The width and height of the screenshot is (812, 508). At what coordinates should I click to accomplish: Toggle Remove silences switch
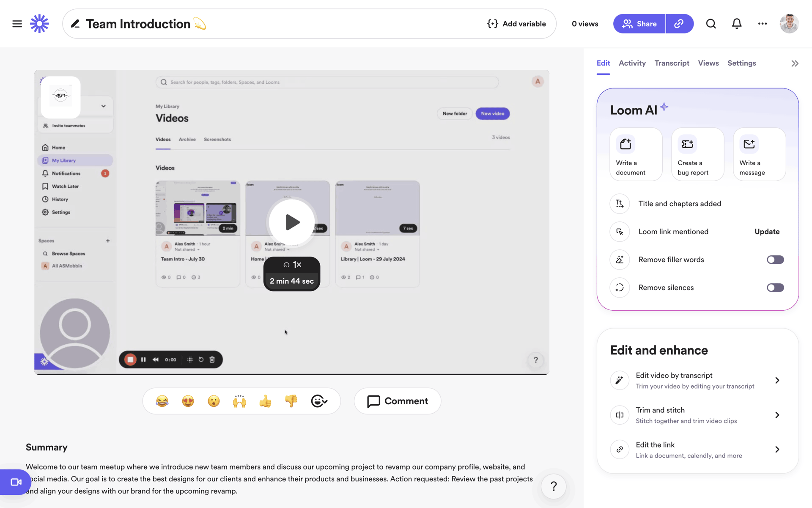775,287
